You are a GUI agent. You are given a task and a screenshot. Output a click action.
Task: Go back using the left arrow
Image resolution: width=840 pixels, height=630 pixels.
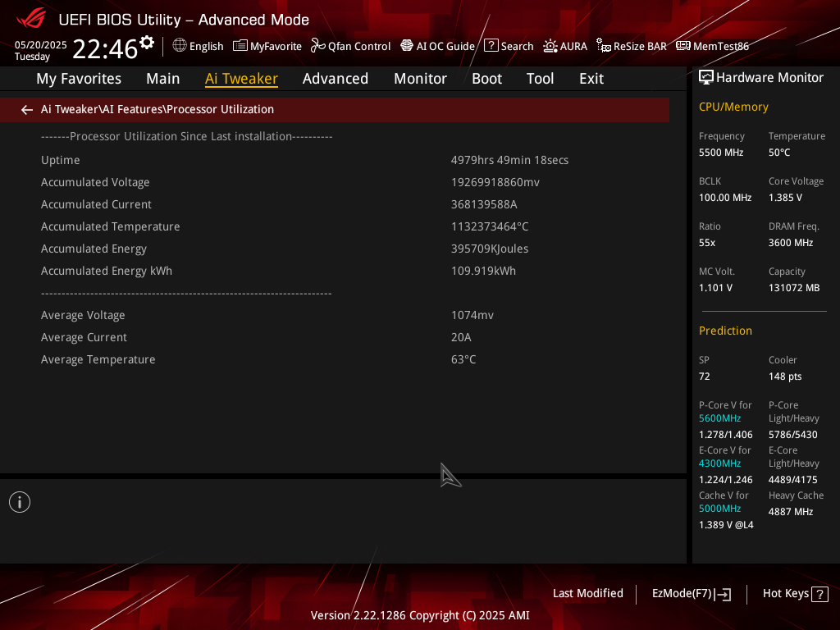point(27,110)
